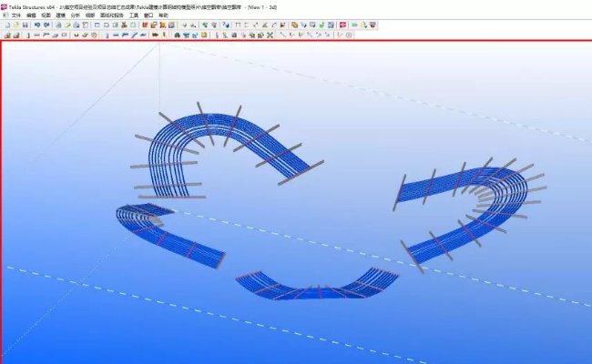Image resolution: width=592 pixels, height=364 pixels.
Task: Select the concrete panel tool
Action: point(64,35)
